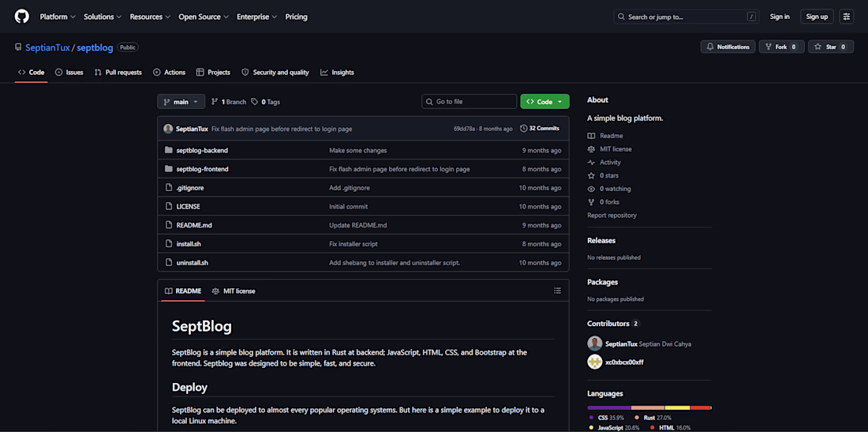
Task: Open the README outline list icon
Action: pos(557,291)
